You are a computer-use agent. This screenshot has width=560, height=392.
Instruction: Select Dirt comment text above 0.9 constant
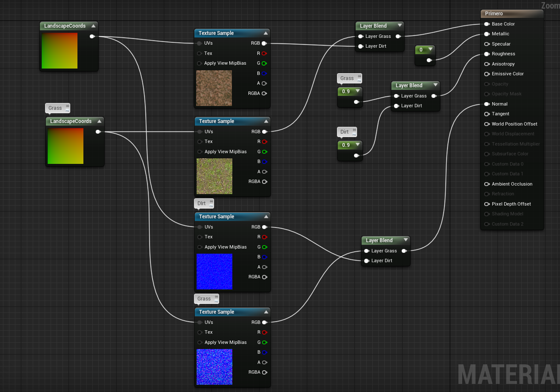click(x=345, y=132)
